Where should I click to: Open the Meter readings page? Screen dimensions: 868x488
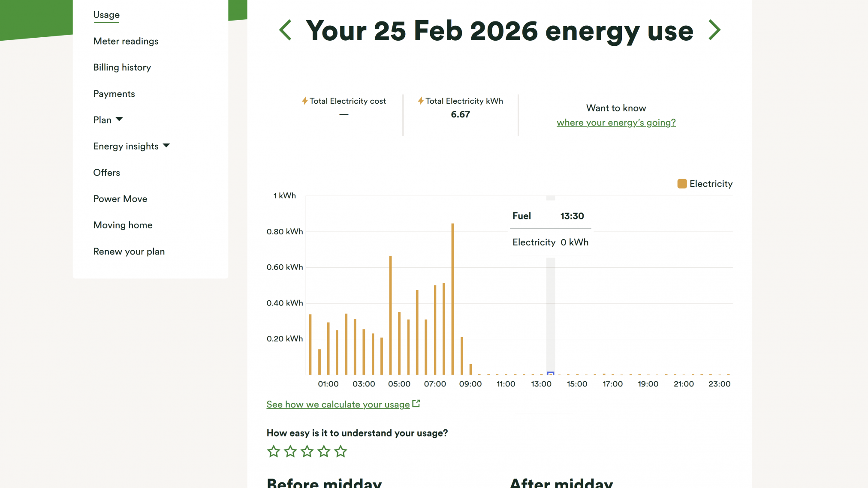coord(126,41)
